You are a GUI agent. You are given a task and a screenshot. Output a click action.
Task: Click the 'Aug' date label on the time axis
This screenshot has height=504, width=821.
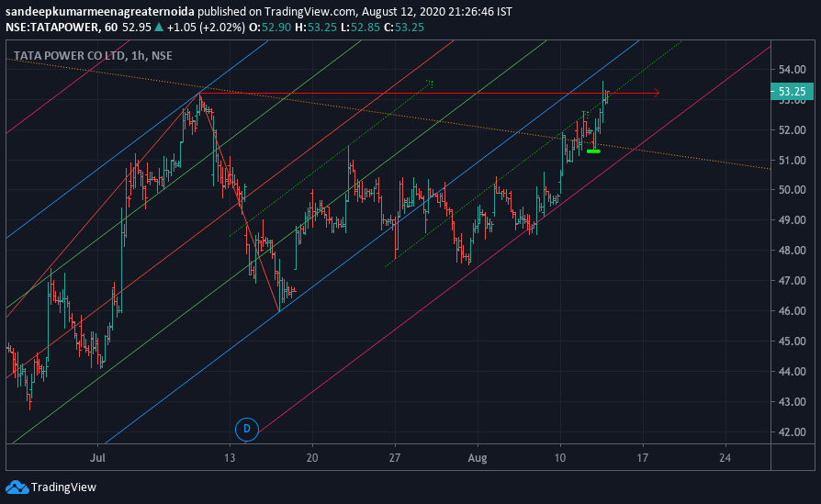[477, 458]
